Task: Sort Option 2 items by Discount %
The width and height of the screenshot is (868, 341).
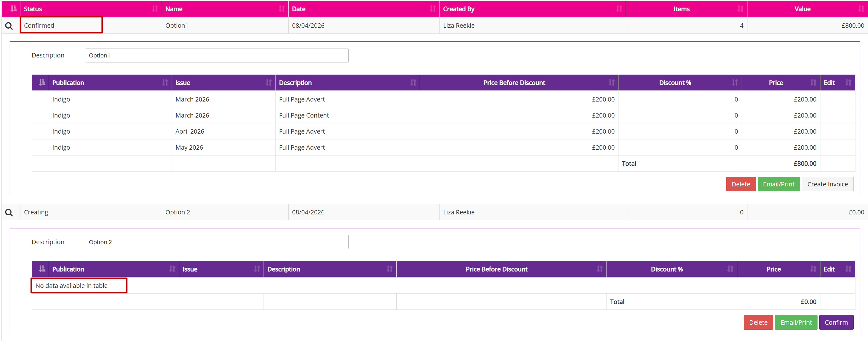Action: click(672, 269)
